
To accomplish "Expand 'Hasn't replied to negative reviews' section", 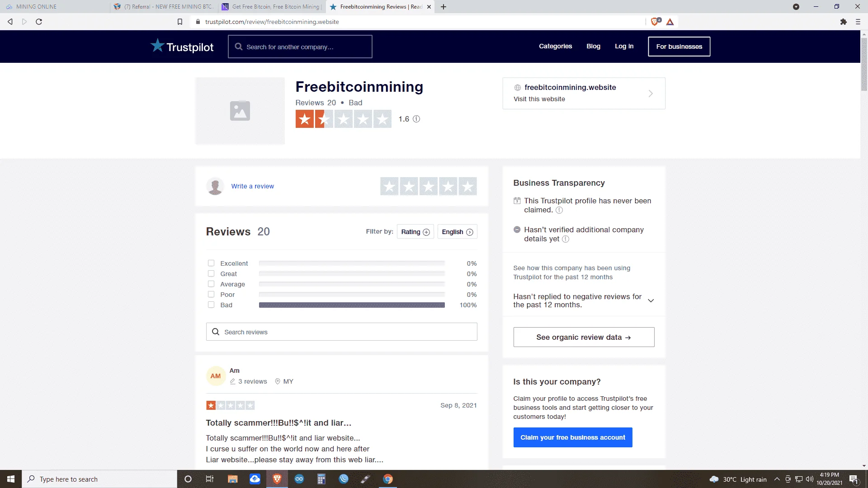I will pyautogui.click(x=651, y=300).
